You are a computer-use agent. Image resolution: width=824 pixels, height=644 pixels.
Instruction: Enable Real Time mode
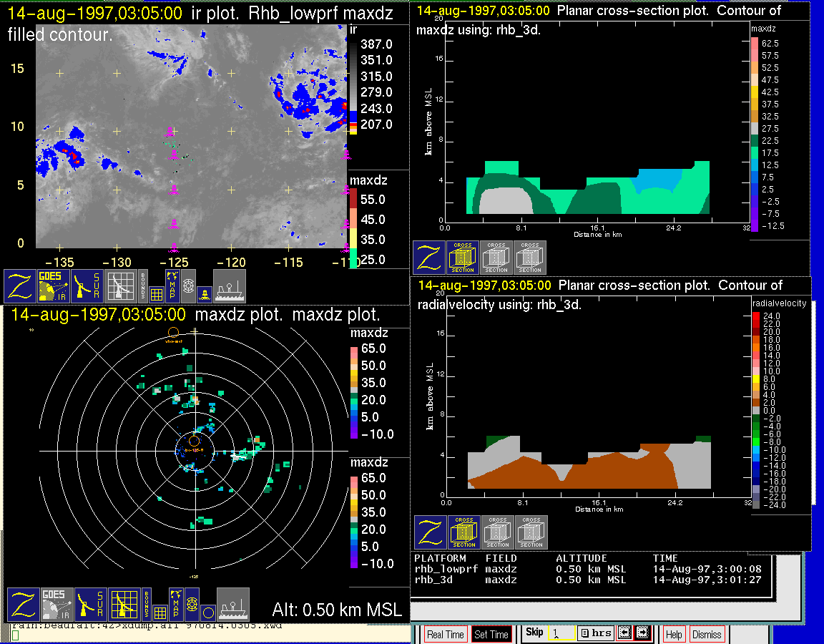pos(445,634)
